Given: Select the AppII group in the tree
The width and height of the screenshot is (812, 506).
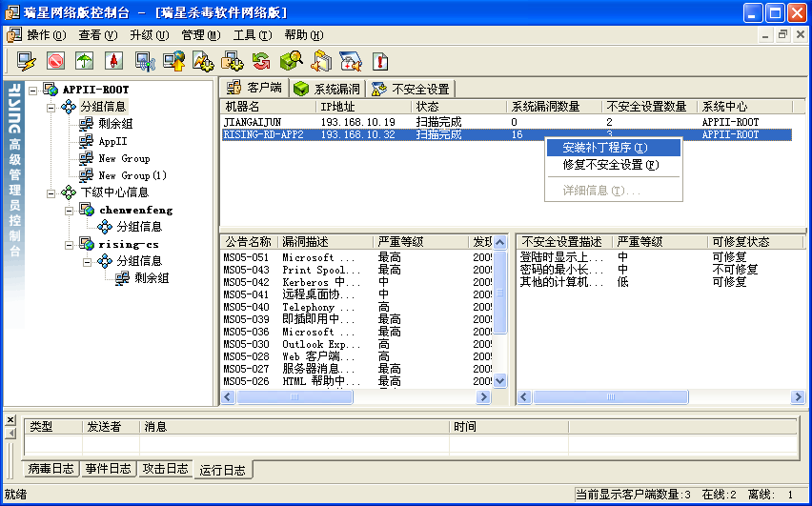Looking at the screenshot, I should coord(112,141).
